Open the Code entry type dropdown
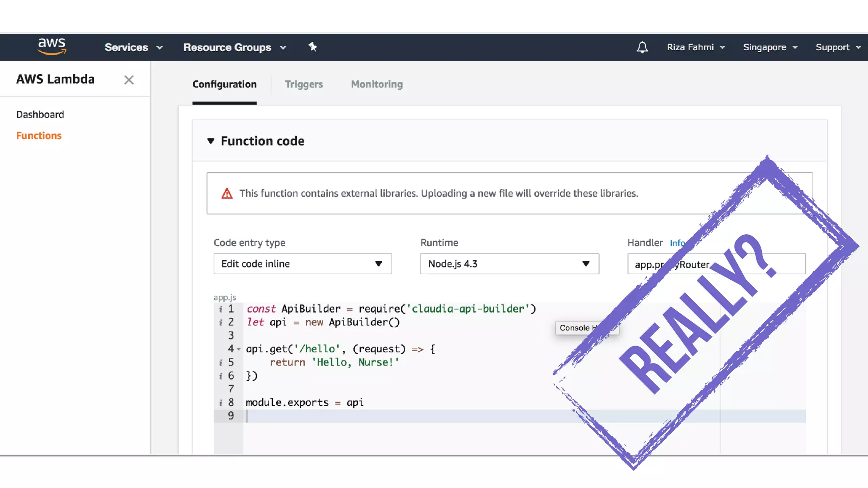Image resolution: width=868 pixels, height=488 pixels. (x=302, y=263)
